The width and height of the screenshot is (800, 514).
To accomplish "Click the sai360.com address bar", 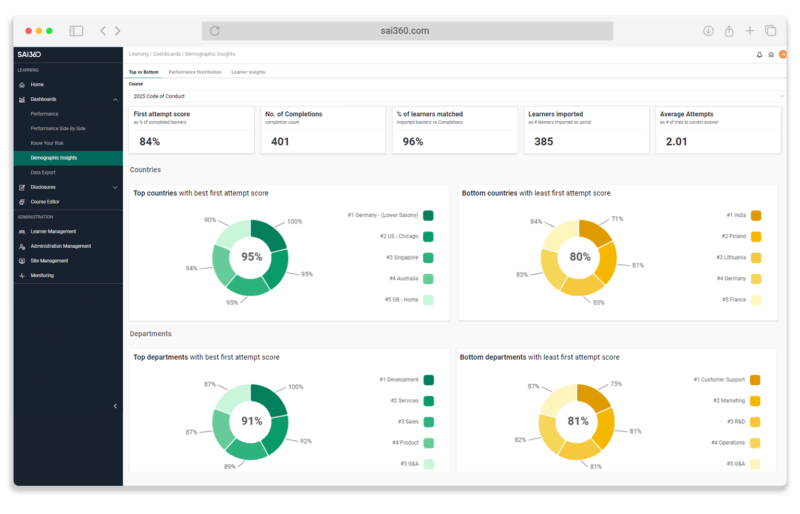I will coord(404,31).
